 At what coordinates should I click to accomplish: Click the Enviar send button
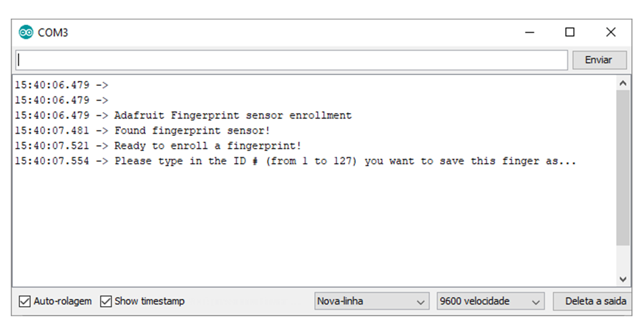pos(599,60)
